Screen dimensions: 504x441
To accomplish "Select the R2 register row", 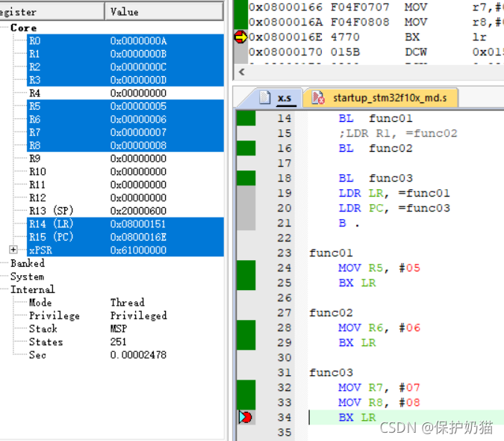I will (x=125, y=67).
